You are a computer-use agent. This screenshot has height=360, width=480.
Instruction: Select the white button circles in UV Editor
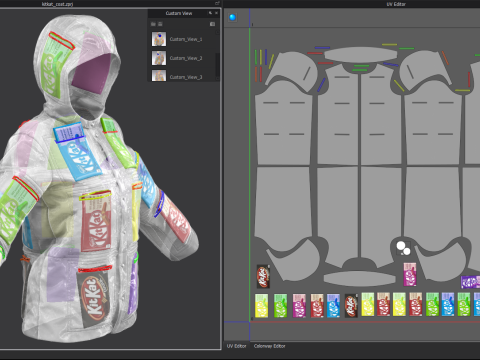click(403, 248)
